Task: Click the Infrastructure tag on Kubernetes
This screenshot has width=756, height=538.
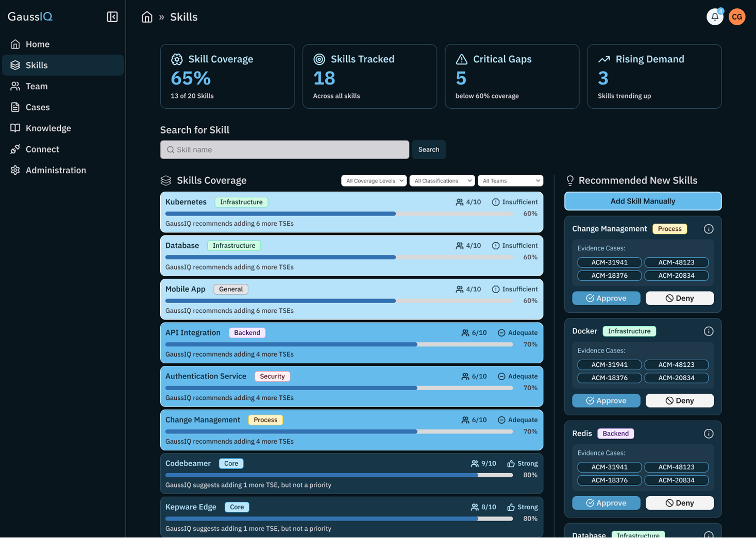Action: tap(241, 202)
